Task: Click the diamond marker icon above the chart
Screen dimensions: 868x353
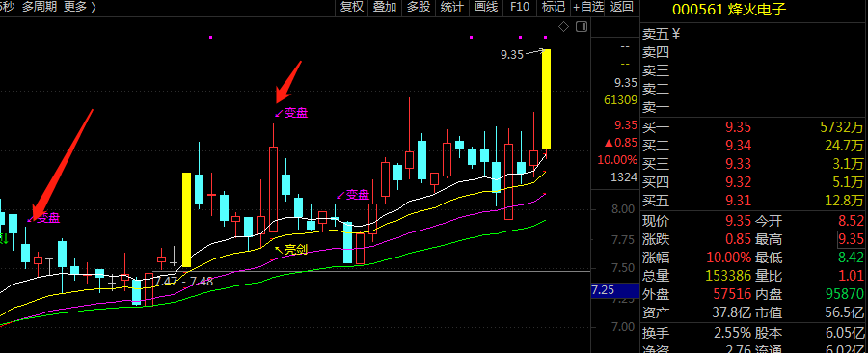Action: 563,26
